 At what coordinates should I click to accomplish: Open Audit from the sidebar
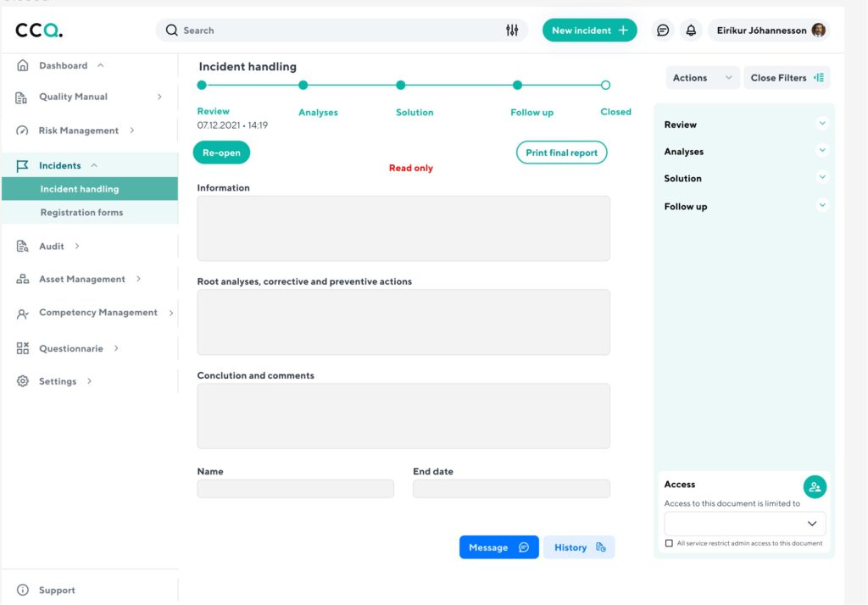[52, 246]
